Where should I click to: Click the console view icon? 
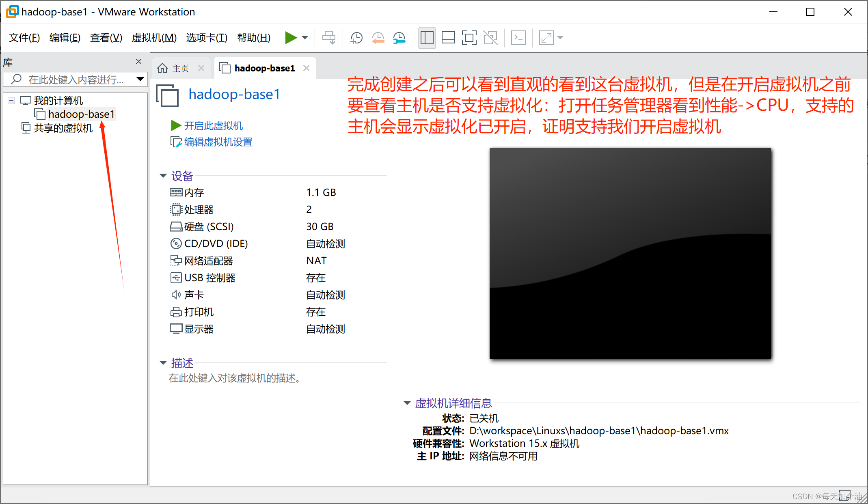tap(518, 37)
